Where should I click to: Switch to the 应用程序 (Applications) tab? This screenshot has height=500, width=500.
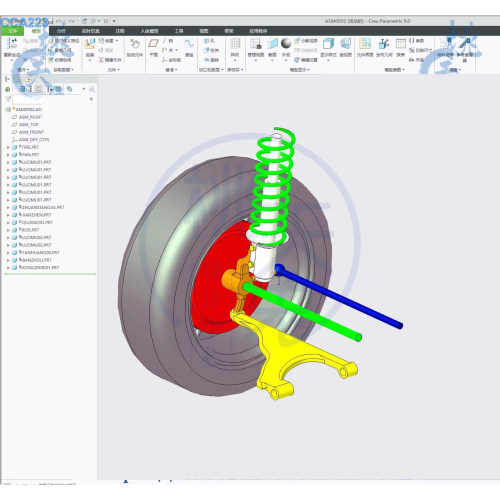click(258, 31)
